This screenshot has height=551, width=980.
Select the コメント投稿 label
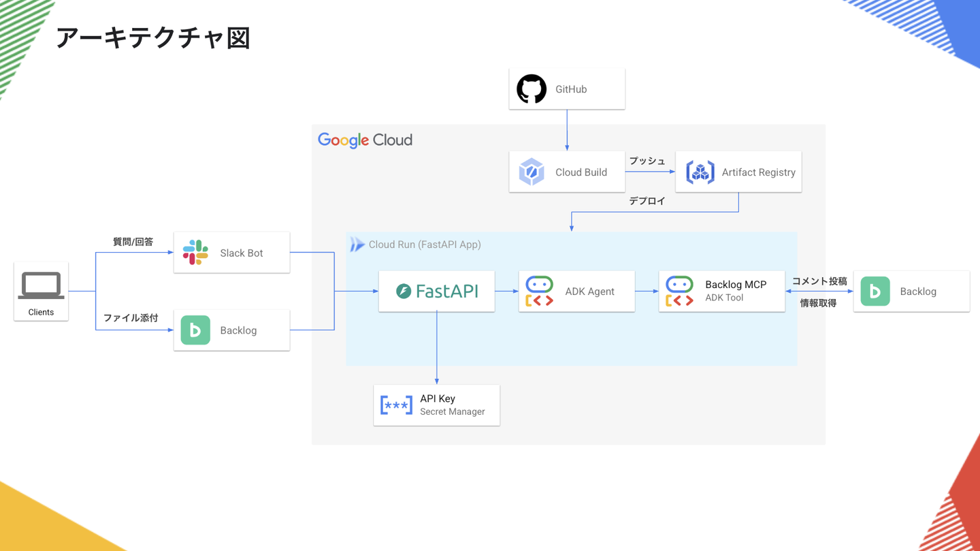tap(819, 281)
